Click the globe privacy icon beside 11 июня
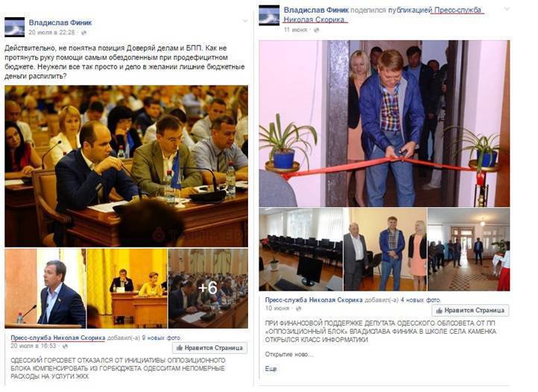Image resolution: width=538 pixels, height=392 pixels. pos(317,30)
